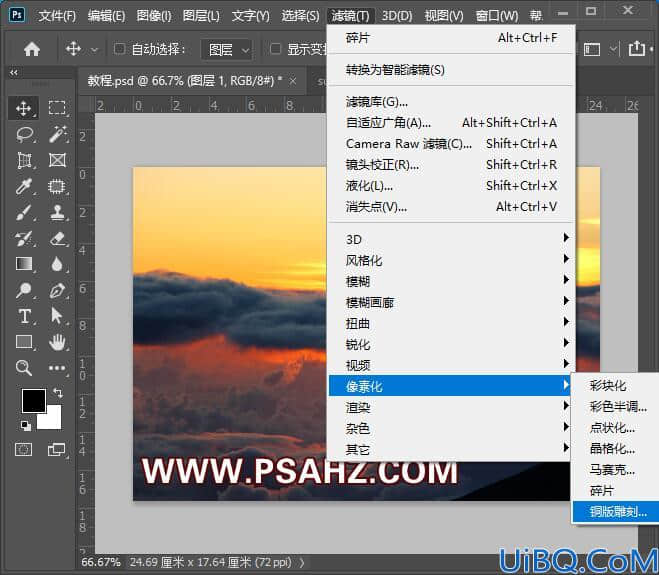Choose 转换为智能滤镜(S)
Image resolution: width=659 pixels, height=575 pixels.
click(x=451, y=70)
